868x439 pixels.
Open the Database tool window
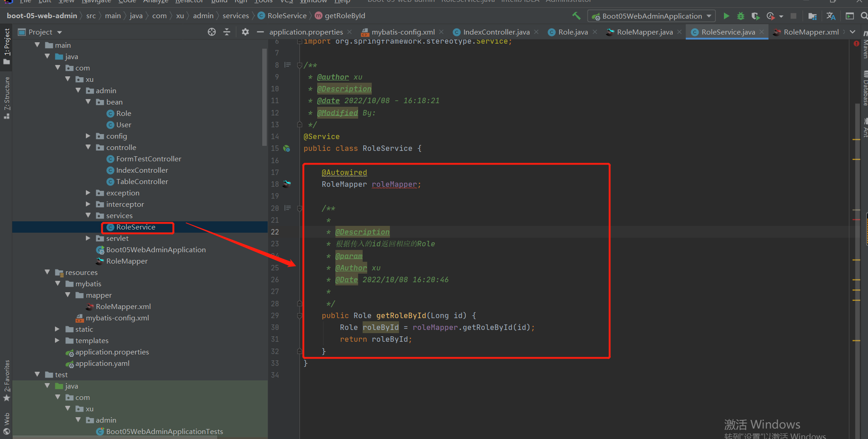coord(865,88)
